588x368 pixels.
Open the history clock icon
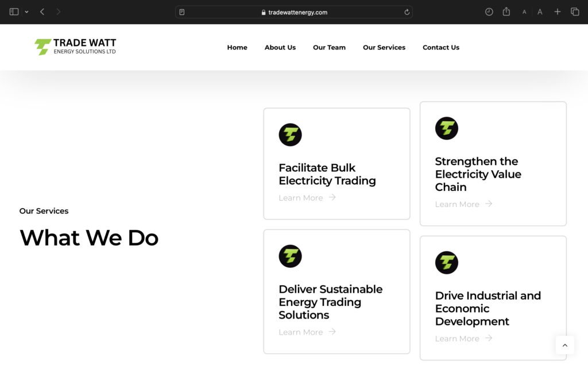(x=489, y=11)
